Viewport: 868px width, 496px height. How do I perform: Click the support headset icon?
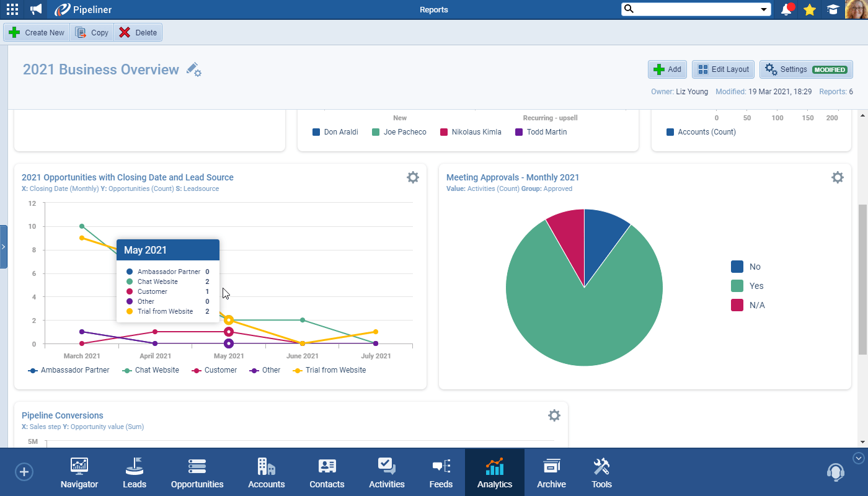tap(836, 472)
